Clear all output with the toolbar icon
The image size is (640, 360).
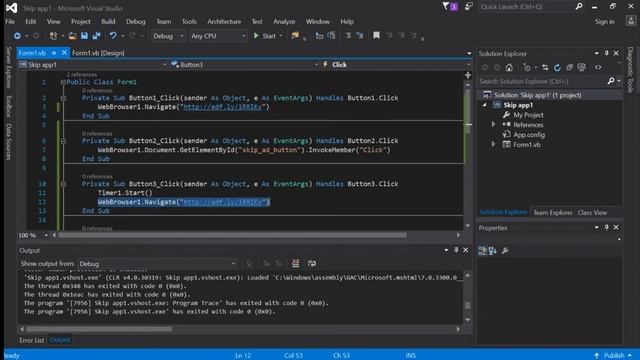[295, 264]
